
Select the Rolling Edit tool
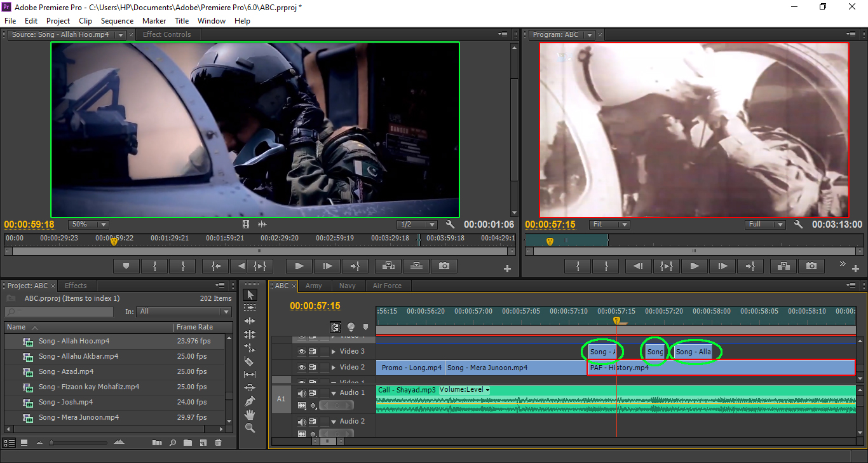coord(250,335)
